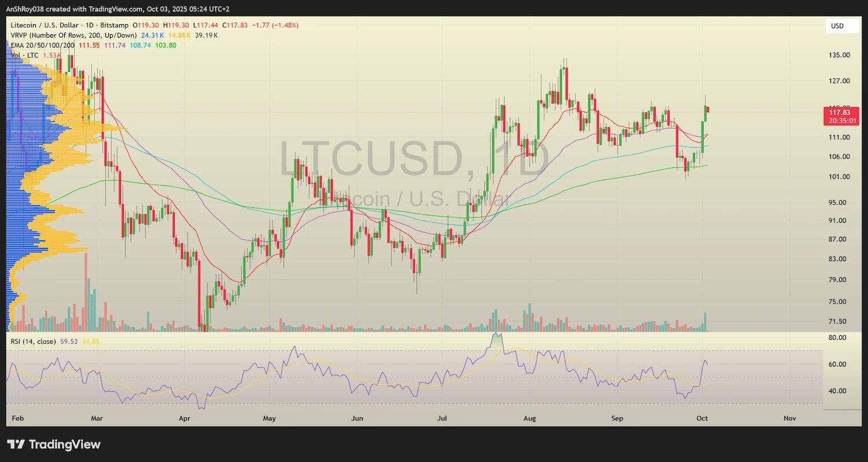Click the 80.00 level on RSI scale
The height and width of the screenshot is (462, 868).
click(x=838, y=338)
